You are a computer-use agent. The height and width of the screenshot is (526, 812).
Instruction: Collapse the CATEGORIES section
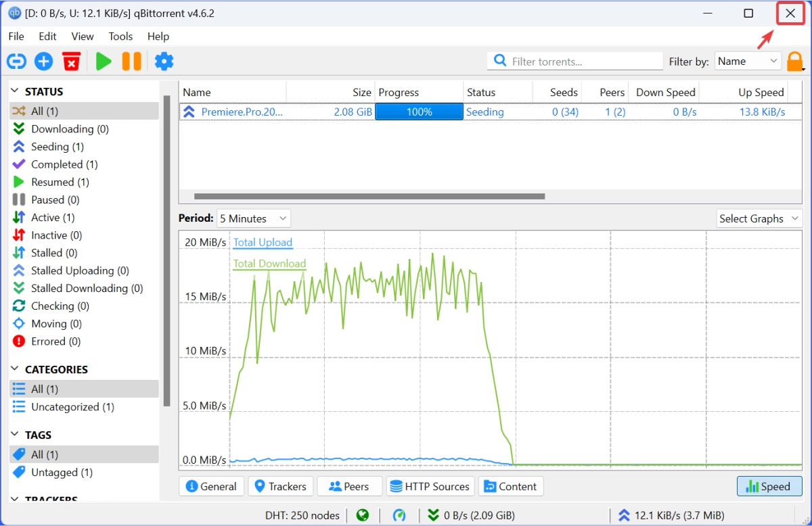[14, 369]
